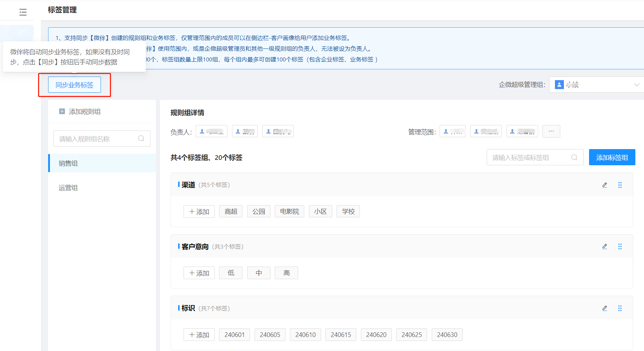This screenshot has height=351, width=644.
Task: Click the drag handle for 标识 group
Action: (620, 308)
